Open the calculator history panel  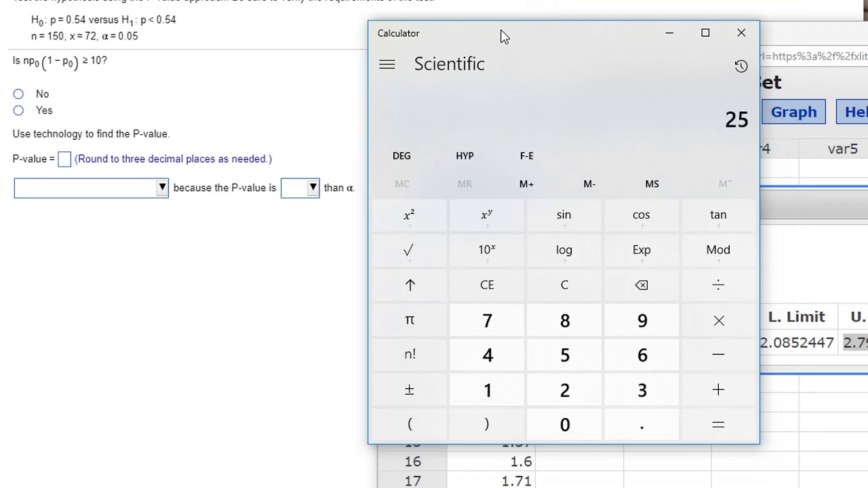tap(741, 66)
